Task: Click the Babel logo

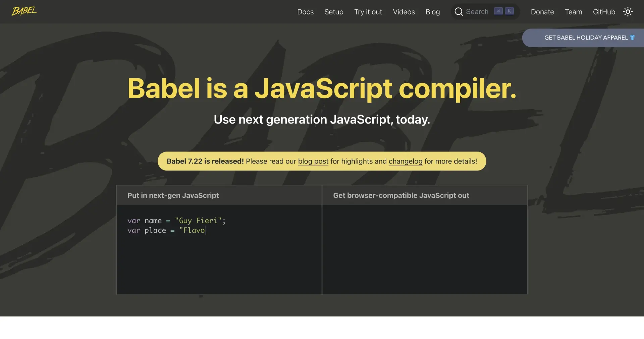Action: [24, 11]
